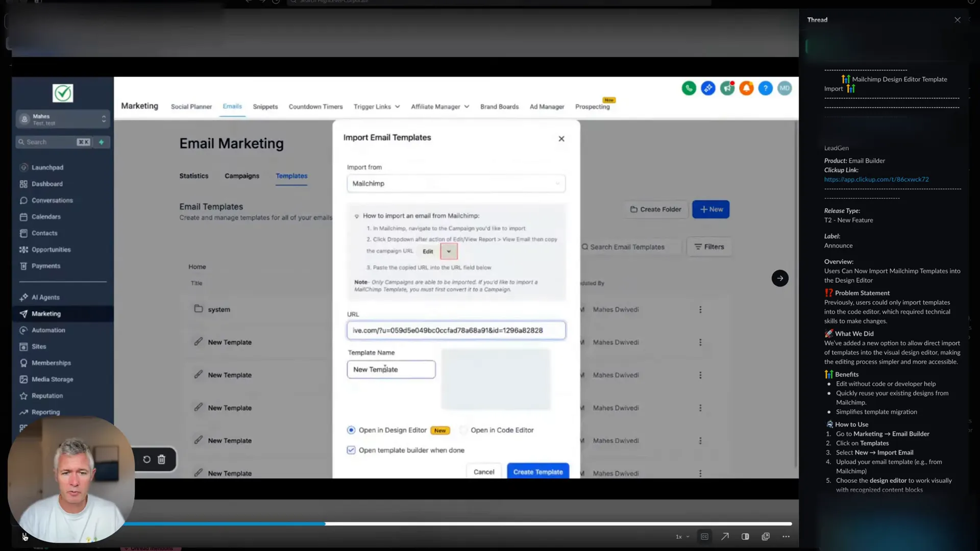
Task: Click the green phone call icon
Action: 689,88
